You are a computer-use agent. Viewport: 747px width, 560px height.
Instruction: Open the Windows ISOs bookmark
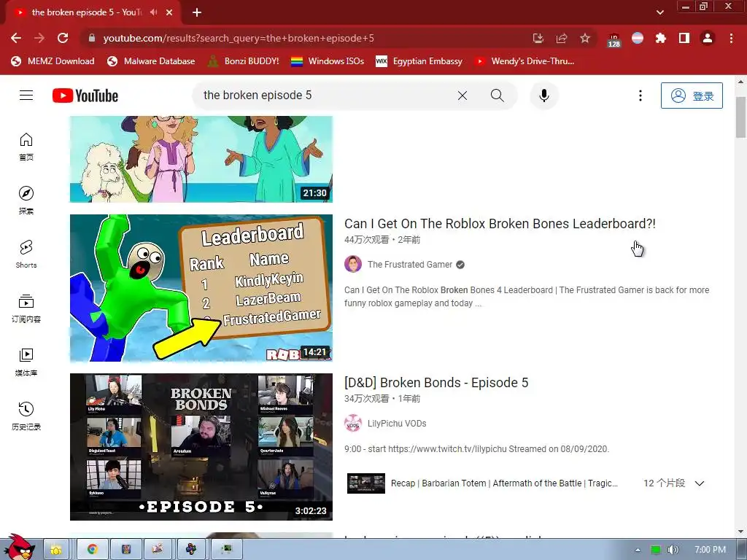point(328,61)
